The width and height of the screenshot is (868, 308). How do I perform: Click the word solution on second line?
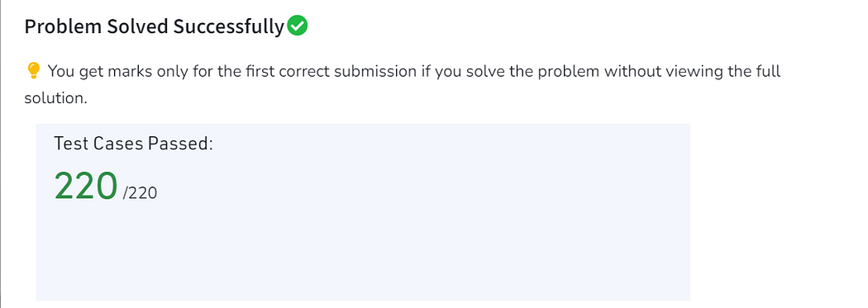(56, 98)
